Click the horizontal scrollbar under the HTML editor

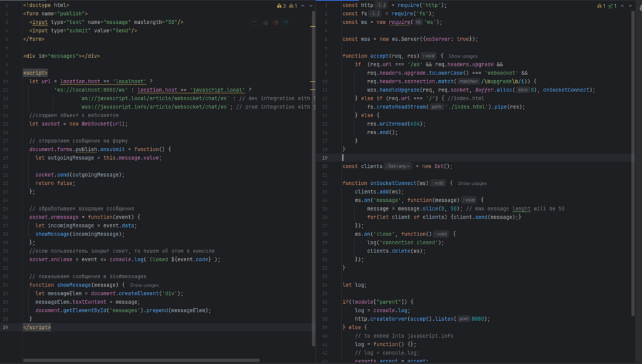click(141, 360)
